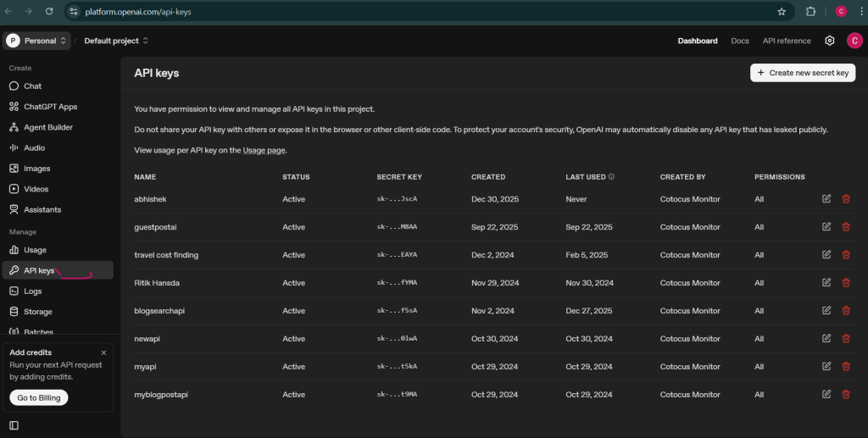Screen dimensions: 868x438
Task: Select Agent Builder in sidebar
Action: coord(47,127)
